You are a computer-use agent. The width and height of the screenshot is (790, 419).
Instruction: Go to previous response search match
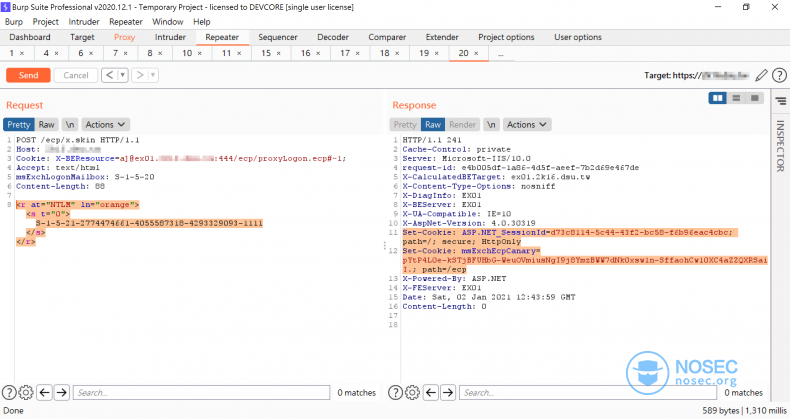431,392
